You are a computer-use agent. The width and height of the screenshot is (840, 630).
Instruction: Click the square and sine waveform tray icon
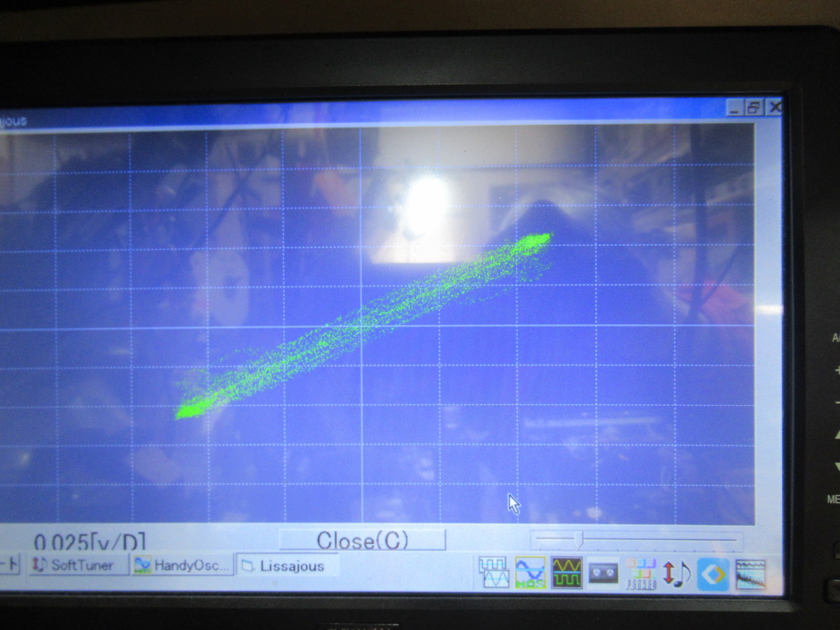coord(494,572)
